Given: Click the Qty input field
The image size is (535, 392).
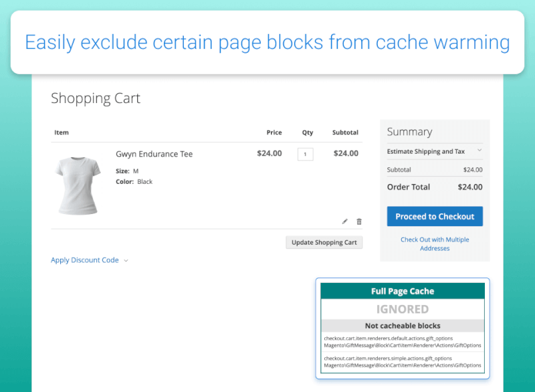Looking at the screenshot, I should [x=305, y=154].
